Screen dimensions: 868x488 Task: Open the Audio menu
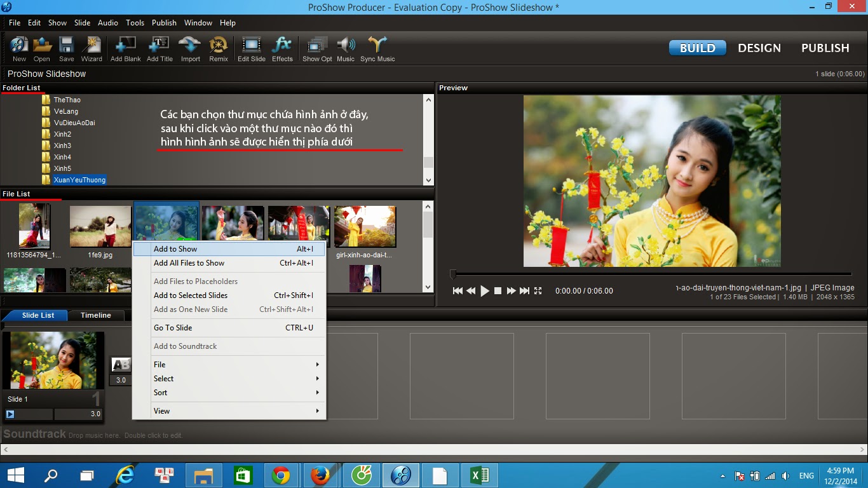108,23
